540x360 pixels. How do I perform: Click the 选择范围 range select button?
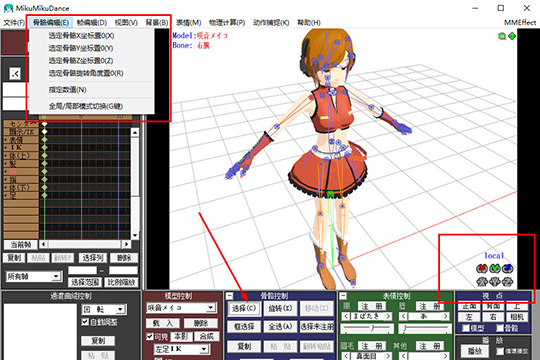(85, 282)
